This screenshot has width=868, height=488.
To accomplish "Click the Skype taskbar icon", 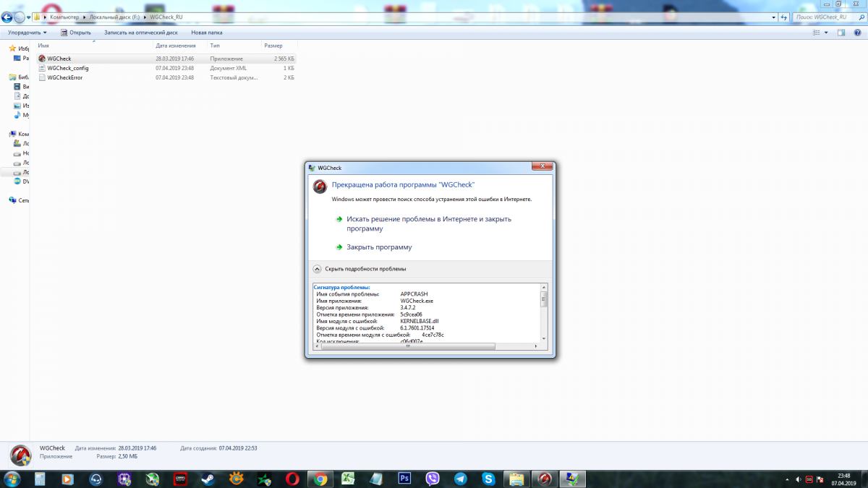I will click(x=489, y=478).
